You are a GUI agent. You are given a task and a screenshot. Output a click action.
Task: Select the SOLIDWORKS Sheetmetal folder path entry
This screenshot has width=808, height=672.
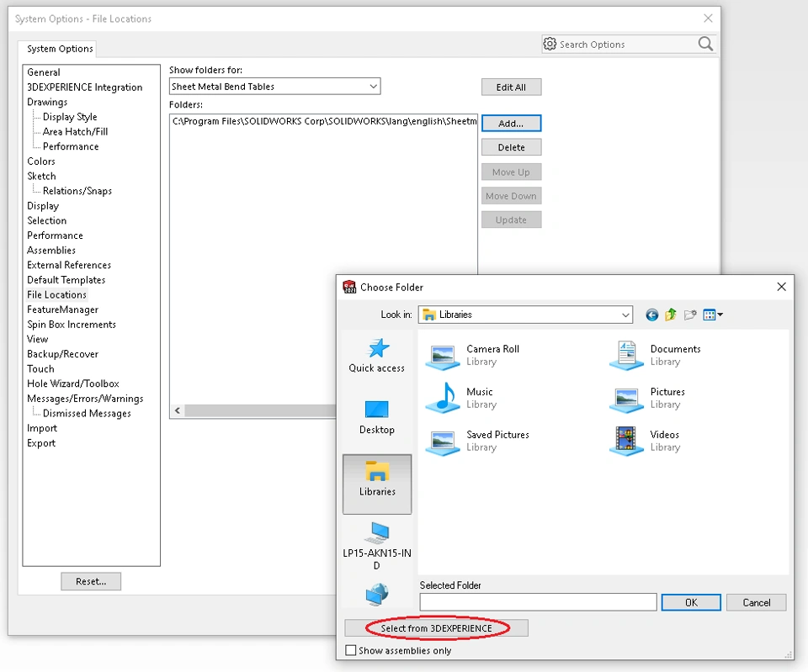pyautogui.click(x=323, y=121)
